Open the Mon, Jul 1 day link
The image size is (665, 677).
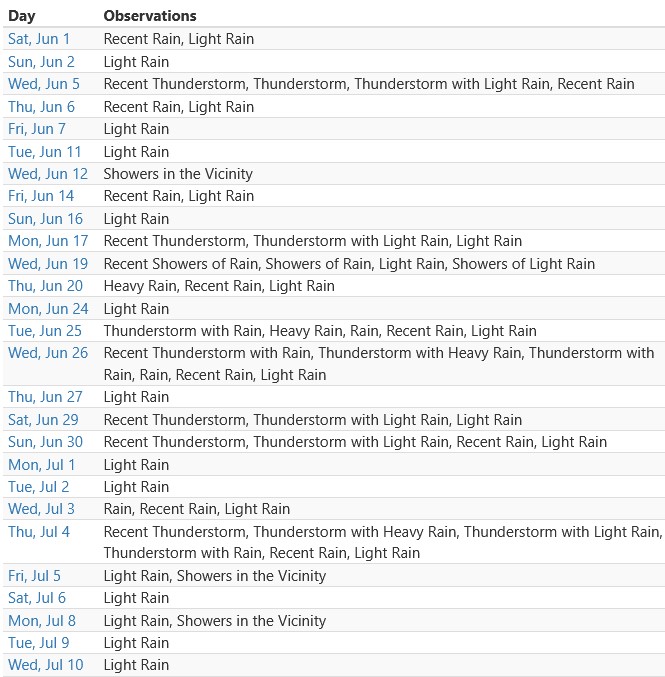tap(41, 465)
